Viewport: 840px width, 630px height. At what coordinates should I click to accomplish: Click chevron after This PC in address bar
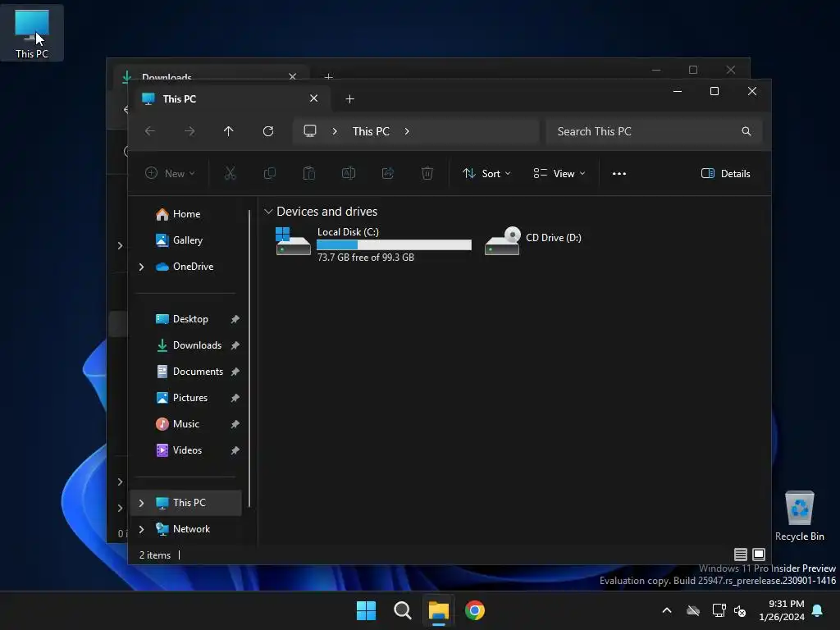(x=407, y=131)
